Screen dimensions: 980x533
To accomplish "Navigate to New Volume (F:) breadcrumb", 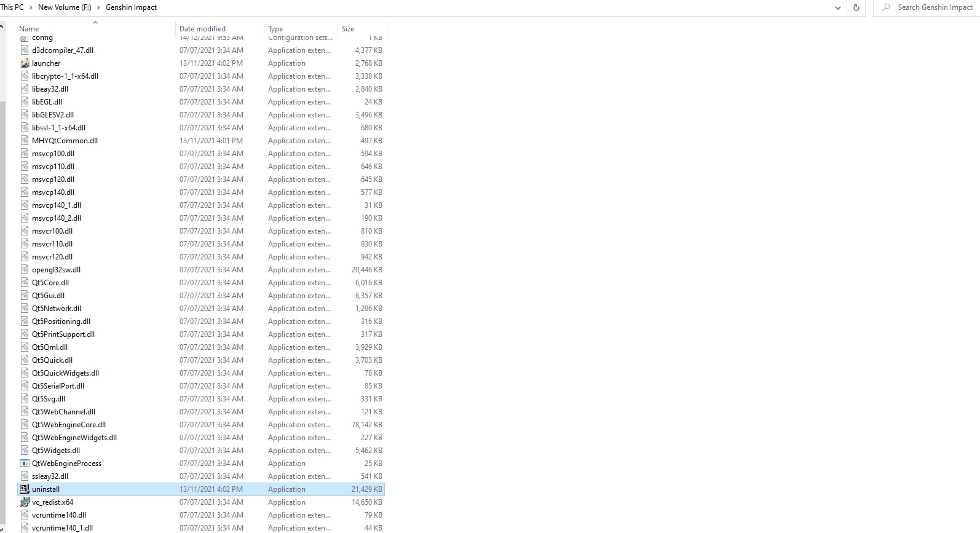I will click(65, 7).
